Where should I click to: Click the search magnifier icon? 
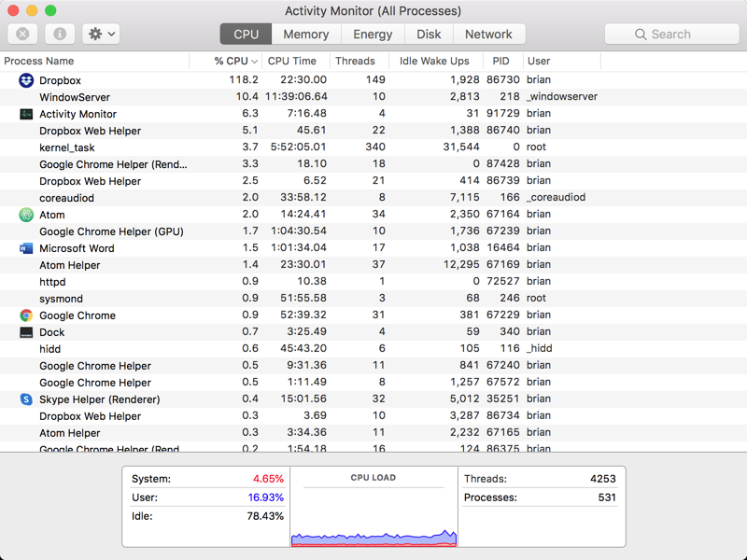point(641,35)
